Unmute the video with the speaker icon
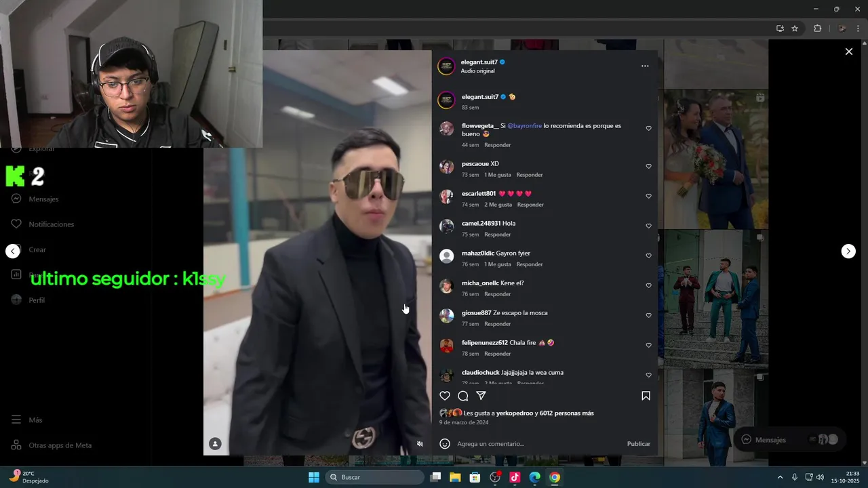Screen dimensions: 868x488 point(420,444)
